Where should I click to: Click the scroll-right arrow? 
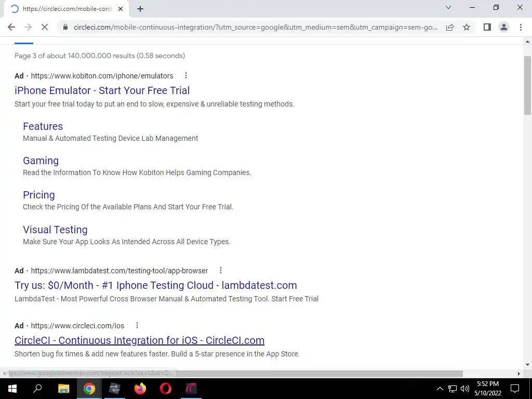[x=519, y=374]
